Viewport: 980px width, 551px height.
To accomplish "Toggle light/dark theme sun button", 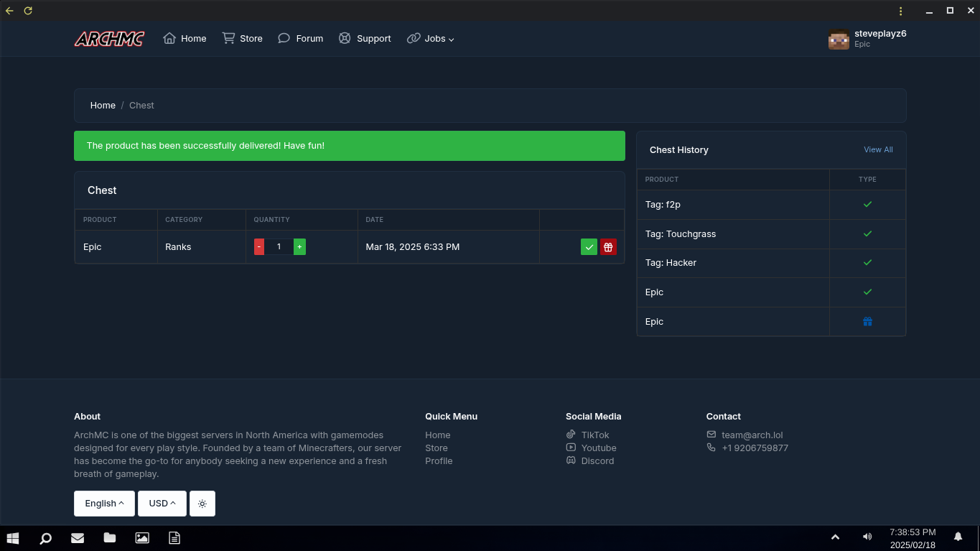I will coord(202,504).
